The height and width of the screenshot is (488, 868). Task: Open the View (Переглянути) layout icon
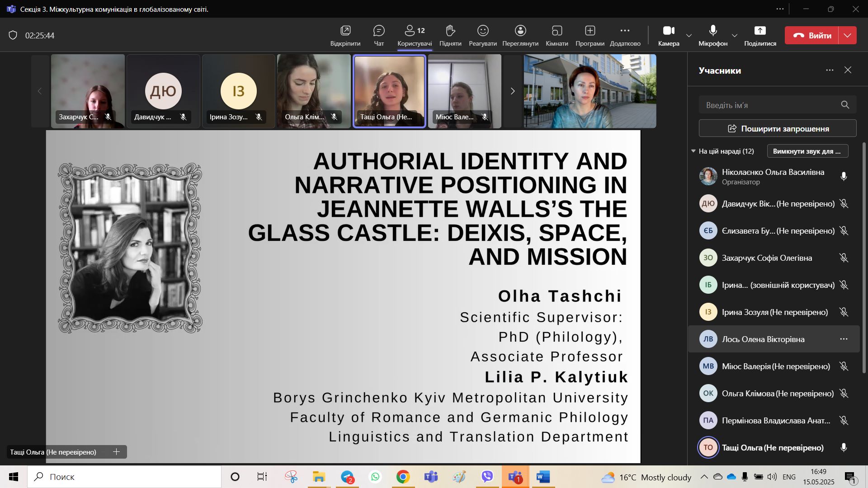click(520, 31)
